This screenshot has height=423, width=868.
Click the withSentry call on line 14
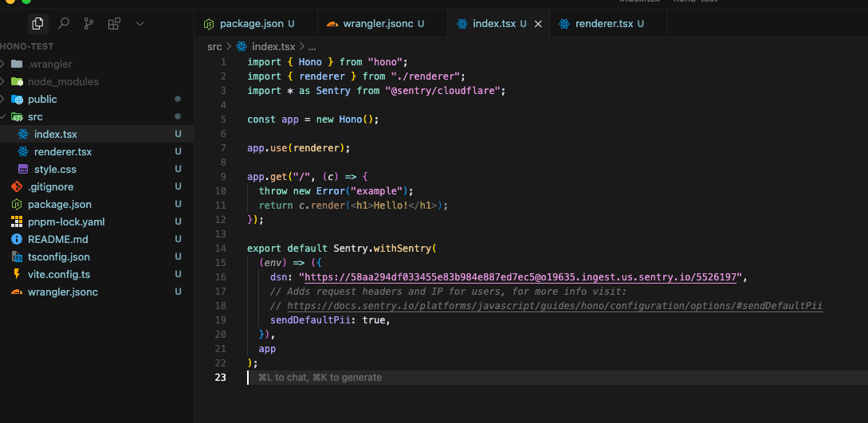403,249
